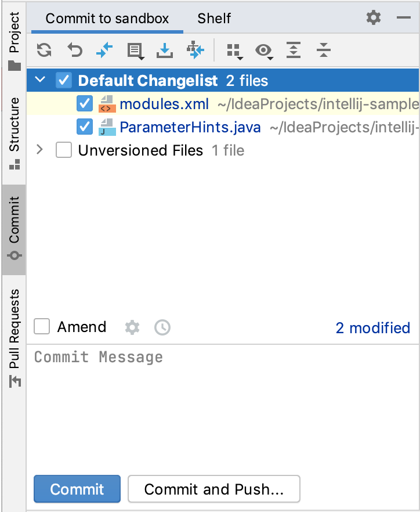Click into the Commit Message field
Viewport: 420px width, 512px height.
(x=223, y=406)
